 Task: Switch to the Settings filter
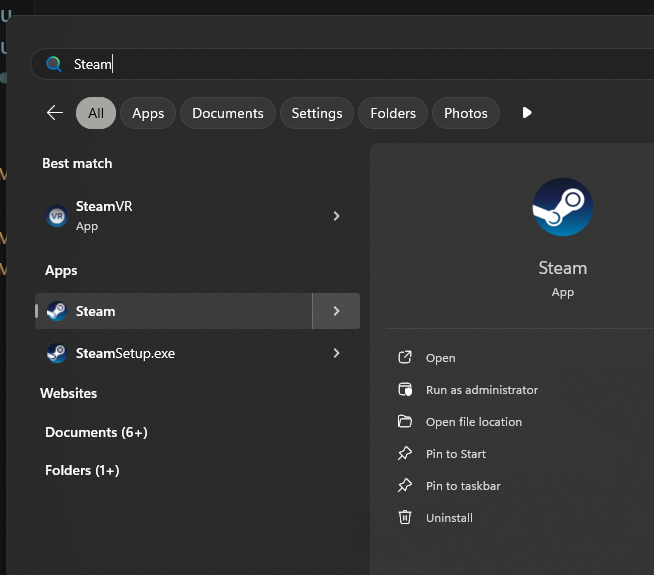tap(317, 113)
